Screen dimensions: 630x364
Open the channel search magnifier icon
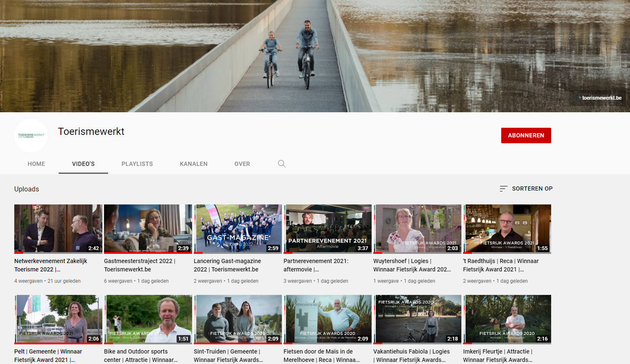click(x=282, y=164)
